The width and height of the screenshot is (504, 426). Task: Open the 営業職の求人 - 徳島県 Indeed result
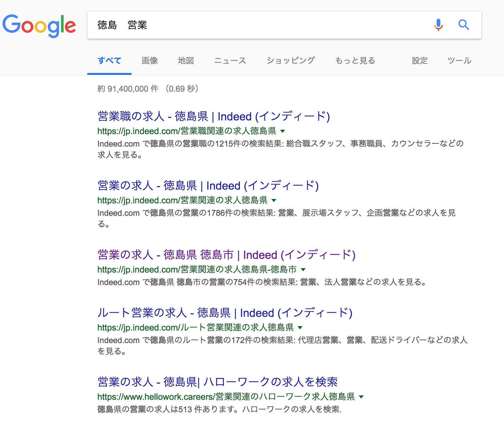pyautogui.click(x=214, y=116)
